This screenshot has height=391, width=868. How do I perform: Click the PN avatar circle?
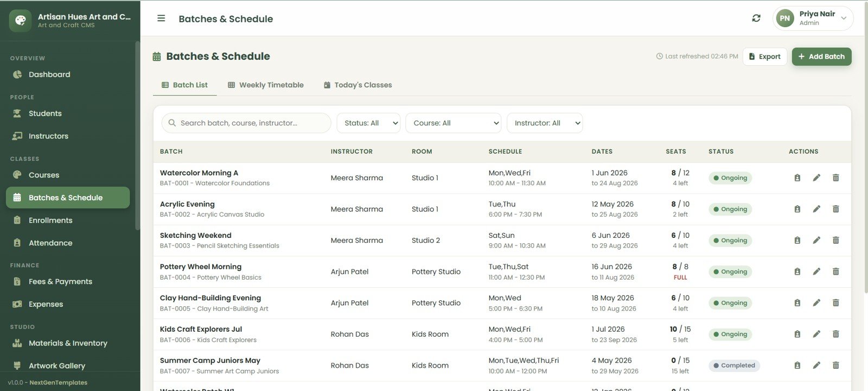[x=785, y=18]
